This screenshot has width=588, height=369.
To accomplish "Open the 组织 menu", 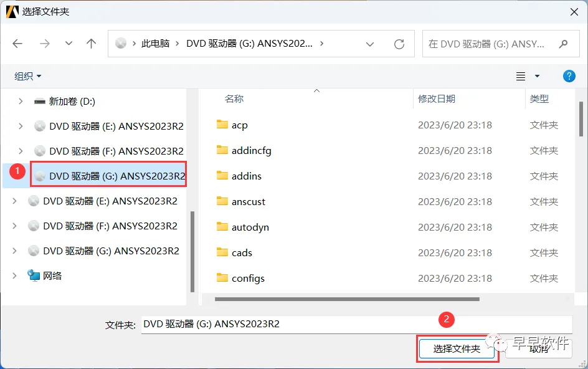I will (28, 76).
